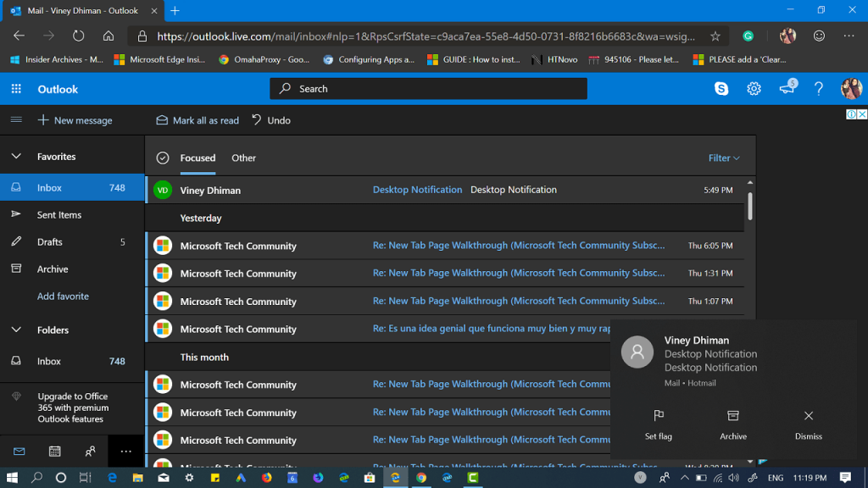Switch to Calendar module icon

[x=54, y=452]
